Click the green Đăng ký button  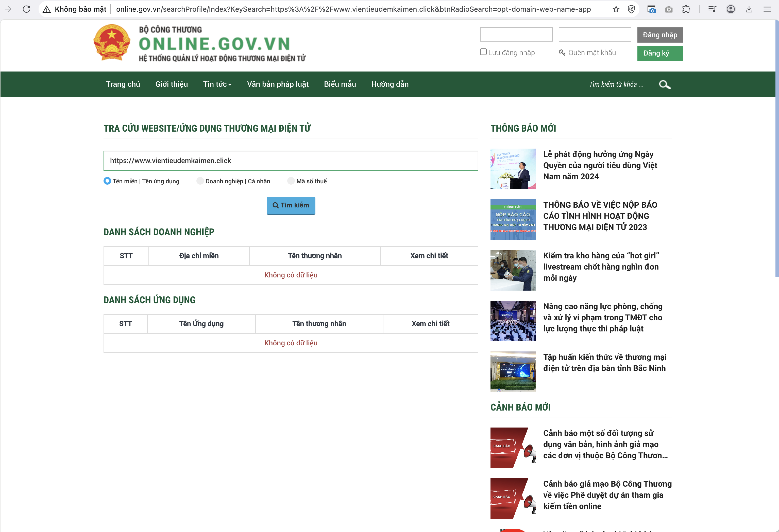660,53
